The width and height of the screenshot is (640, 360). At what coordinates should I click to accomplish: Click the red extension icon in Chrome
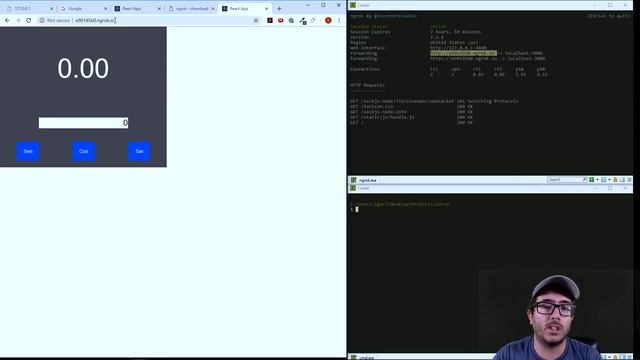point(280,20)
